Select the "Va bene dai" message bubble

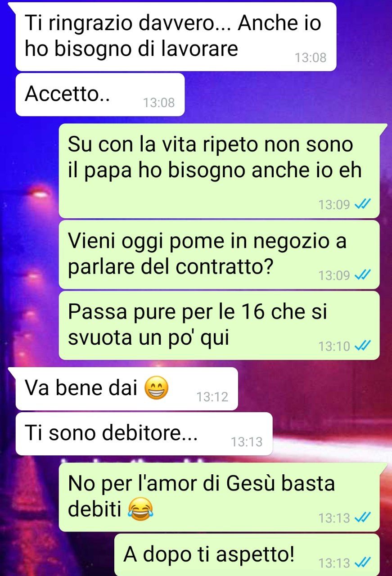(126, 389)
